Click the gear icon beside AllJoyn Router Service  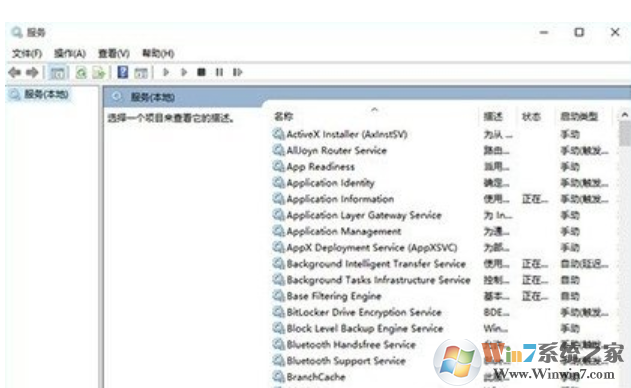point(278,151)
